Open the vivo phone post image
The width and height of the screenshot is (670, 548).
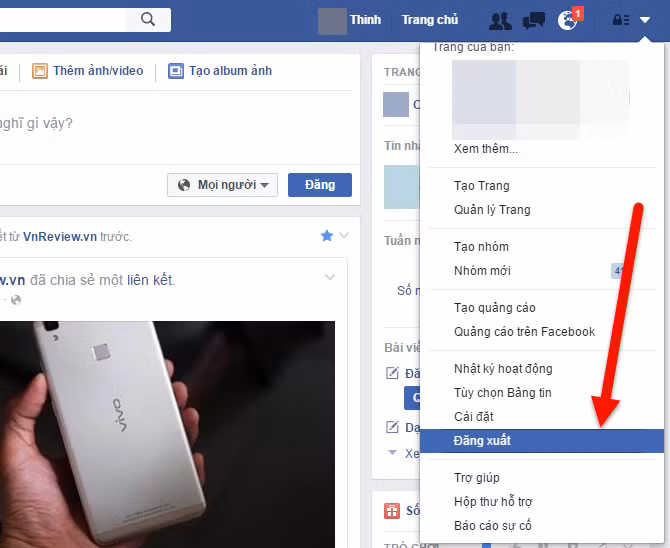coord(168,434)
